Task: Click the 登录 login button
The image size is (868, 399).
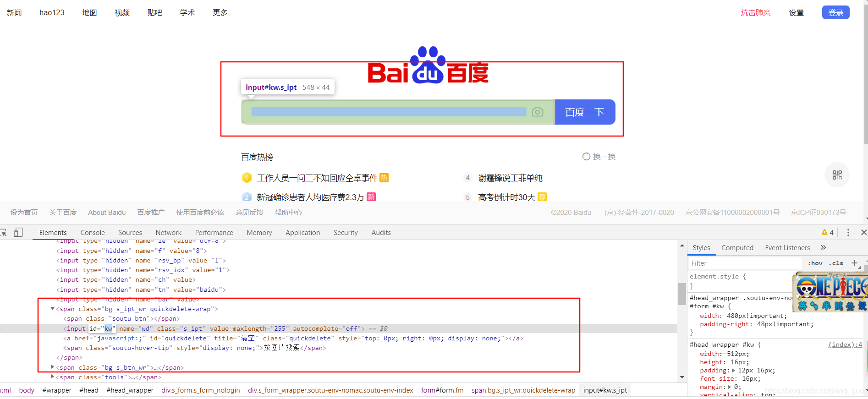Action: click(836, 12)
